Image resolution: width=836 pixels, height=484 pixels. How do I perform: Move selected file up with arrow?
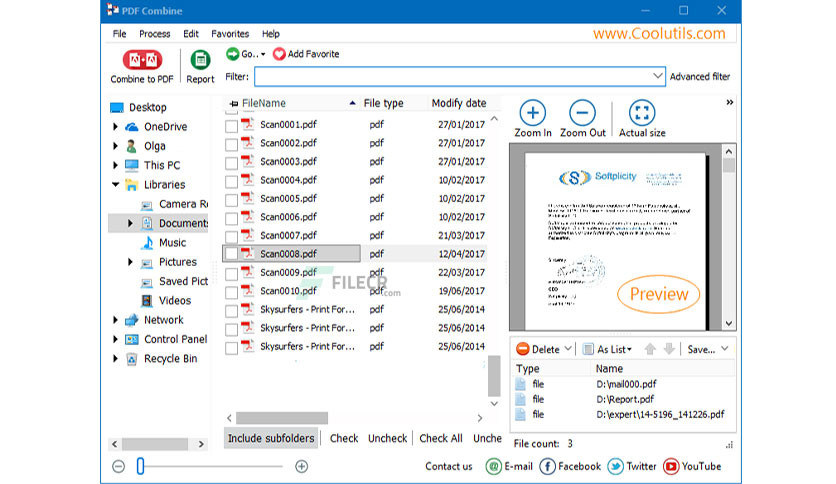point(650,349)
